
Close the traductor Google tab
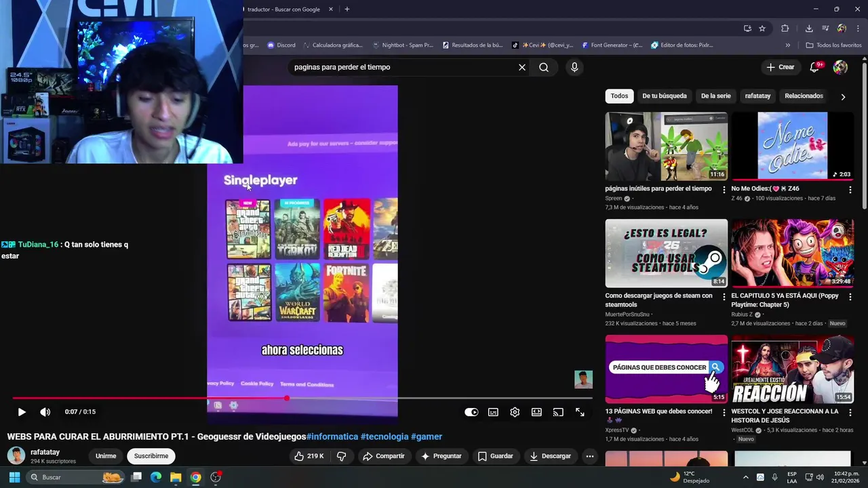point(332,9)
